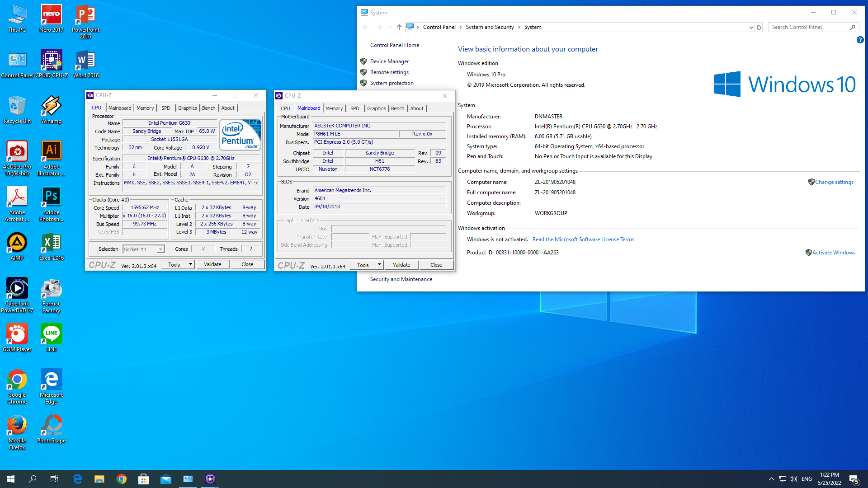Select CyberLink PowerDVD 17 icon

coord(17,296)
